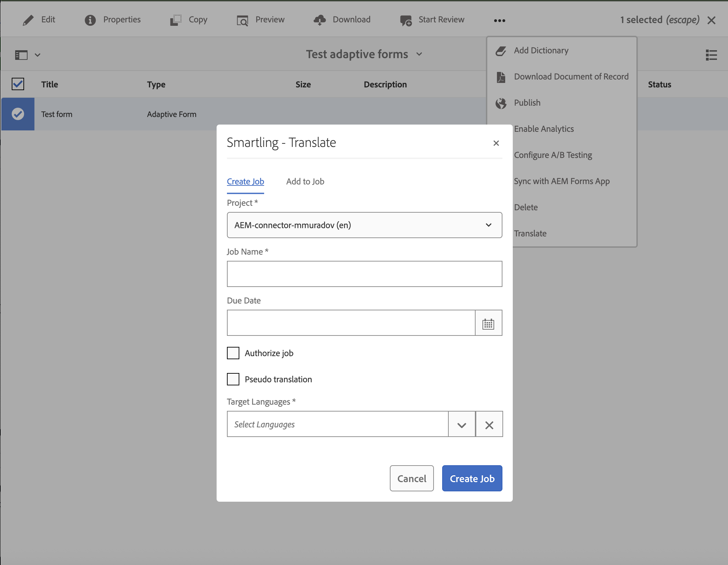Click the Create Job button
Viewport: 728px width, 565px height.
472,478
